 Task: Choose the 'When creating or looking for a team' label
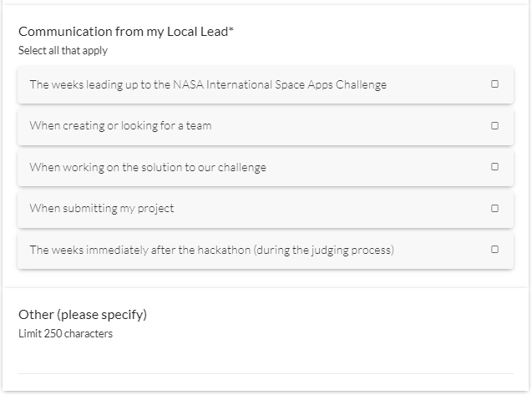click(120, 126)
